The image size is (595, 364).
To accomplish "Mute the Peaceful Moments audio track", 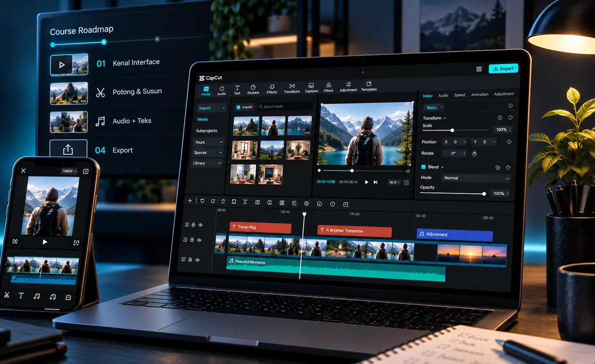I will click(197, 259).
